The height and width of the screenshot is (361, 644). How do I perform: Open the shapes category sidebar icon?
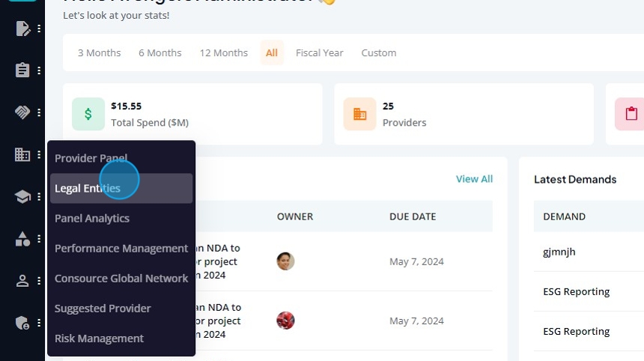[x=22, y=239]
